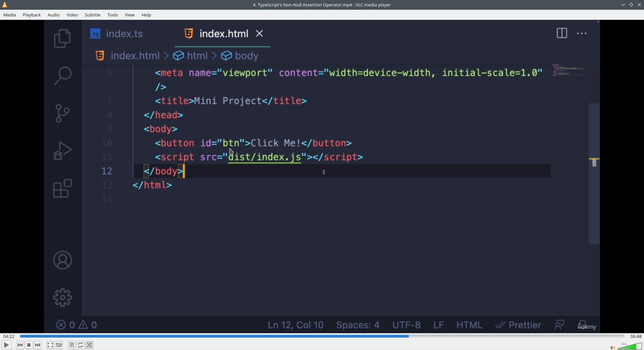Click the closing head tag

[164, 115]
